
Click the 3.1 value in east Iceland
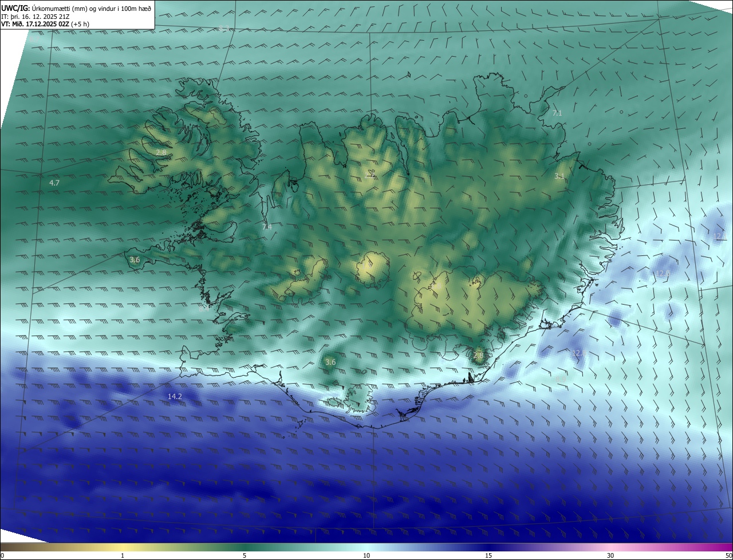[x=559, y=176]
